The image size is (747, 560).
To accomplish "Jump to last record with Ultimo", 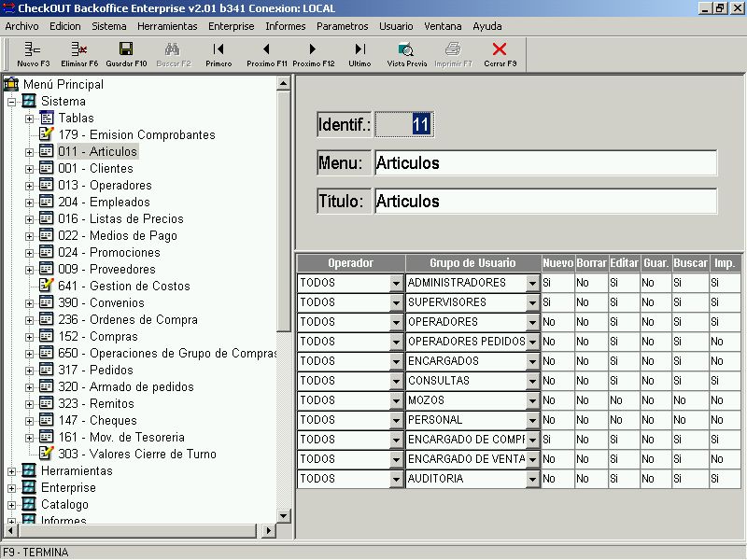I will pos(359,49).
